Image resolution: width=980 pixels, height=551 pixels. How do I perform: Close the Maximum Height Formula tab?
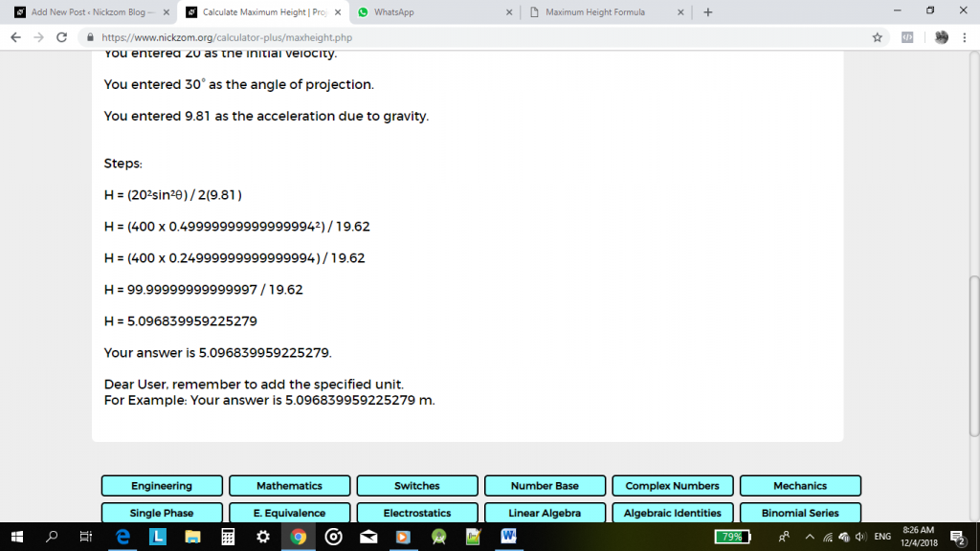(x=680, y=11)
